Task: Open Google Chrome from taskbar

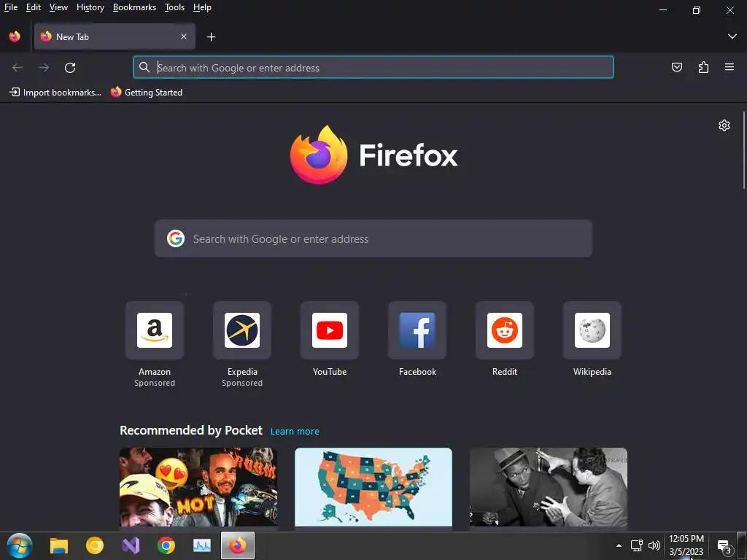Action: [166, 545]
